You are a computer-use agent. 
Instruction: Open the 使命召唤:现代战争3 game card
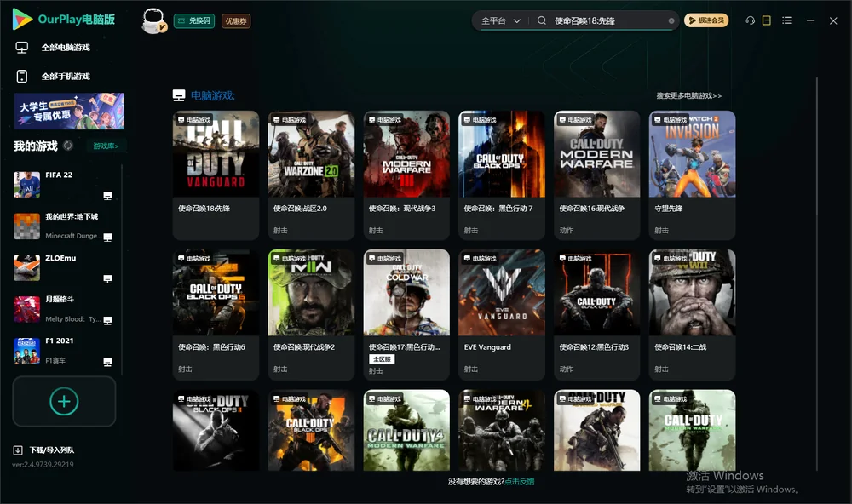pos(406,175)
